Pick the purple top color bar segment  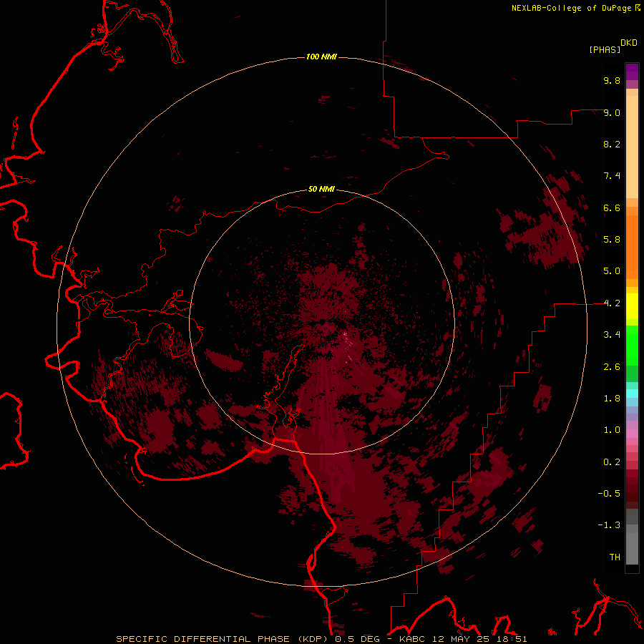point(632,72)
